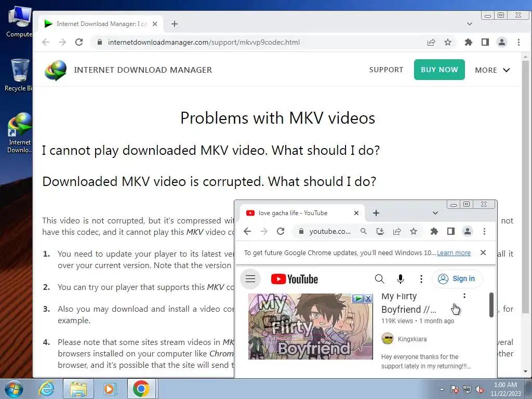Select Internet Download Manager desktop shortcut
This screenshot has height=399, width=532.
pyautogui.click(x=19, y=133)
